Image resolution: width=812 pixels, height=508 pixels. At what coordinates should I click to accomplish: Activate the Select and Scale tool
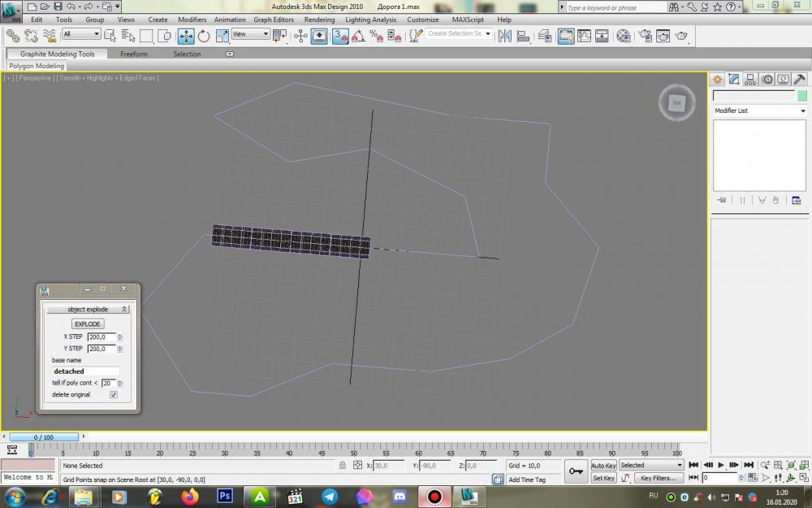tap(222, 36)
